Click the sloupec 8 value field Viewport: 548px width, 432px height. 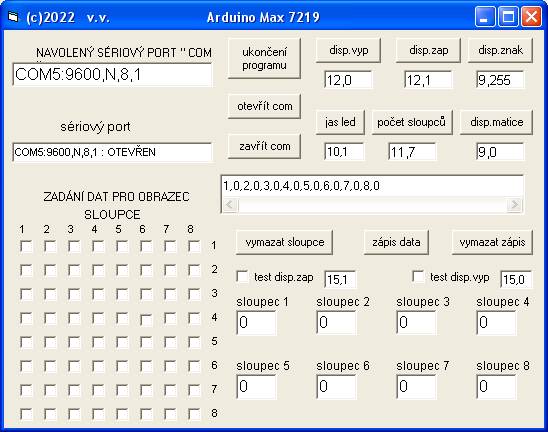[496, 387]
